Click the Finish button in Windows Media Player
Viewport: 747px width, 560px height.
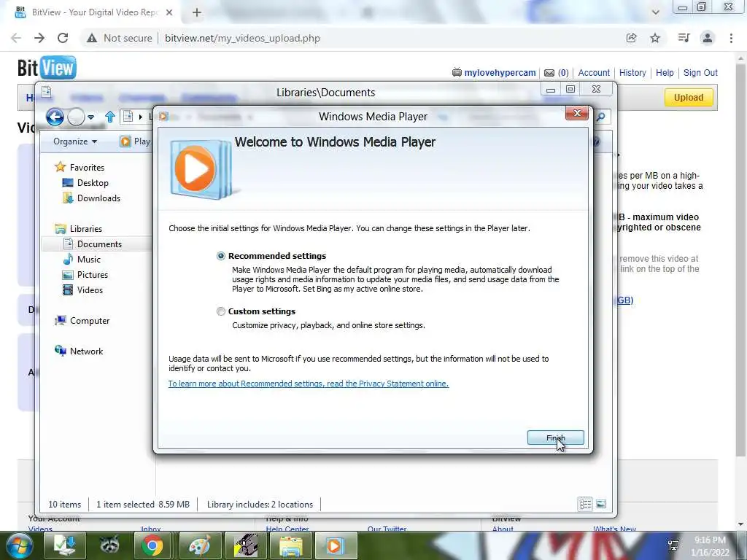coord(555,437)
